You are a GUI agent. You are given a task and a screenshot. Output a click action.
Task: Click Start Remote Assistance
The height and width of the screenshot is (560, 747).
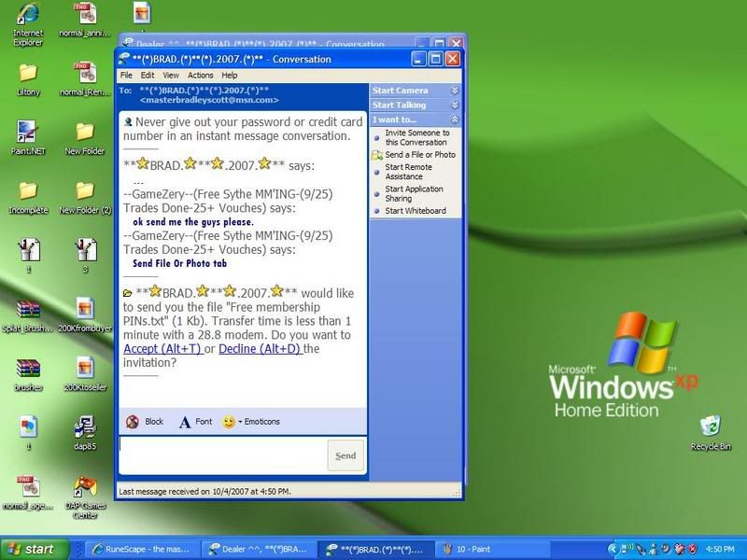click(x=409, y=172)
